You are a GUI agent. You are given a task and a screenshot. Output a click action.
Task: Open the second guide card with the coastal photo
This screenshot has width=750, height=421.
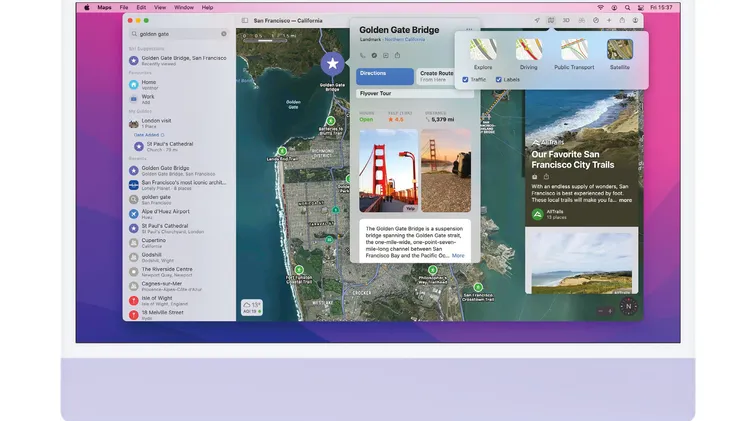click(x=581, y=261)
